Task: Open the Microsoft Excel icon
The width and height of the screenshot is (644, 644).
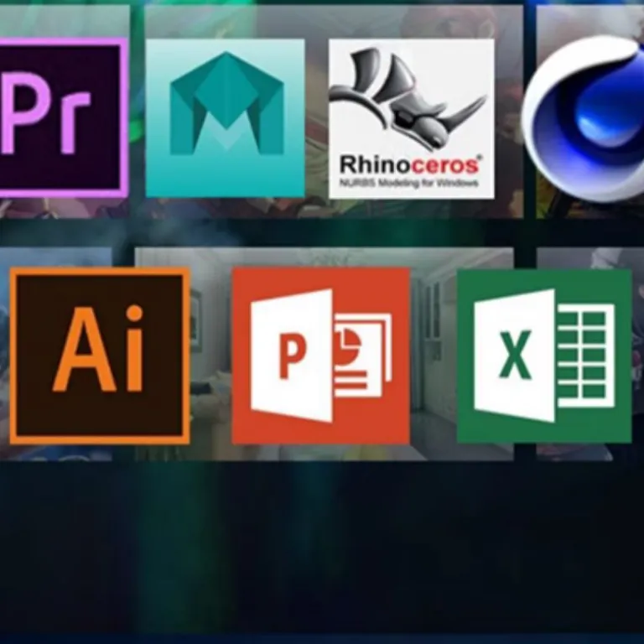Action: tap(544, 356)
